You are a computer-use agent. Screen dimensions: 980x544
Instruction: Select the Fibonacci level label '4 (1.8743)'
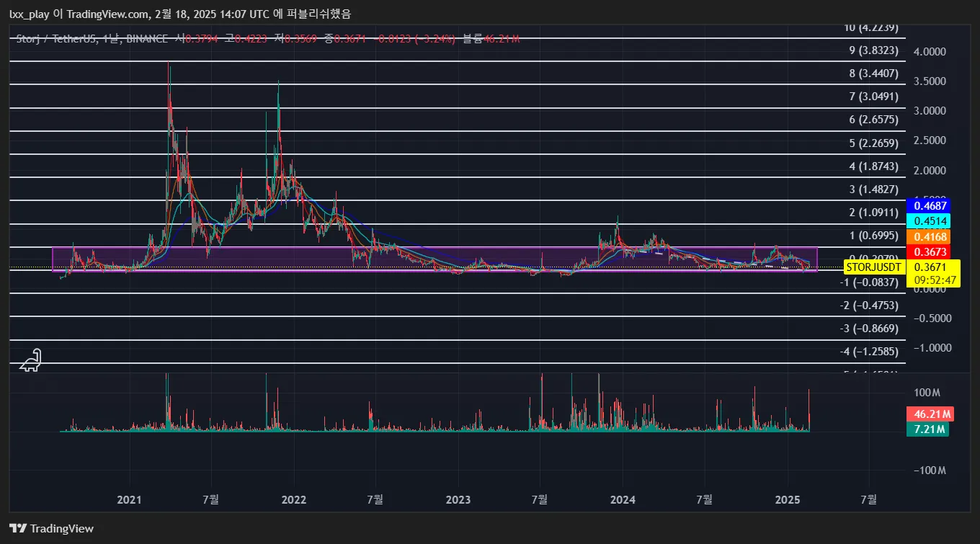click(874, 166)
